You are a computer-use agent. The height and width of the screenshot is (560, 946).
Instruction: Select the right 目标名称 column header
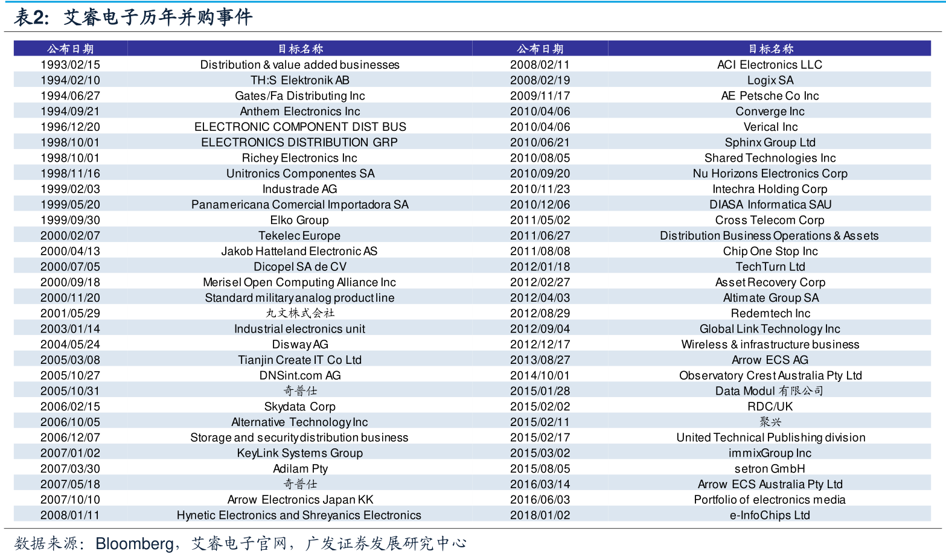tap(771, 49)
